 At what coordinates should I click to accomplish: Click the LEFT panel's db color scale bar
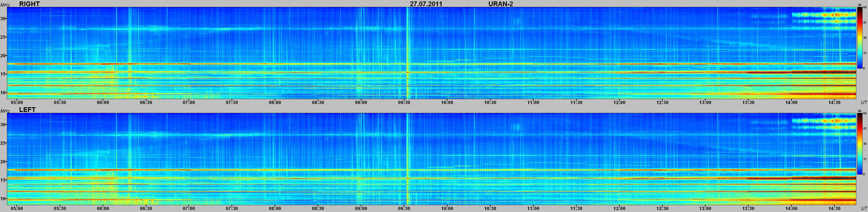pyautogui.click(x=860, y=144)
